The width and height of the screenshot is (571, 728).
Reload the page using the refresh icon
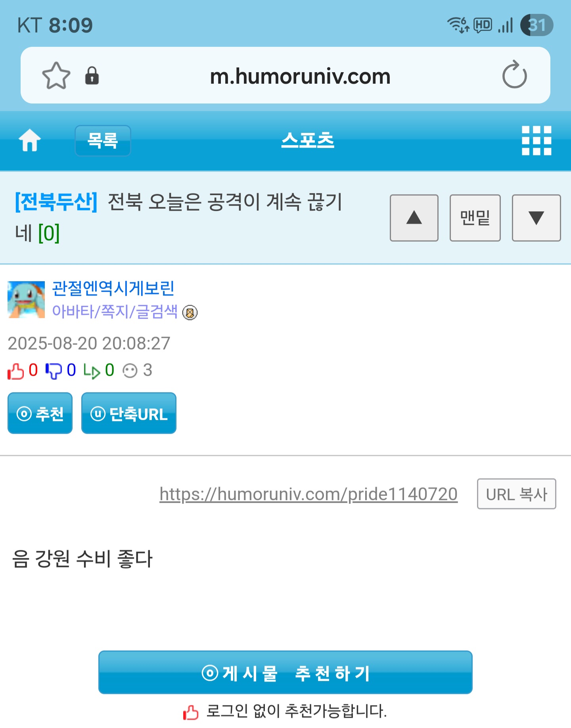coord(514,75)
